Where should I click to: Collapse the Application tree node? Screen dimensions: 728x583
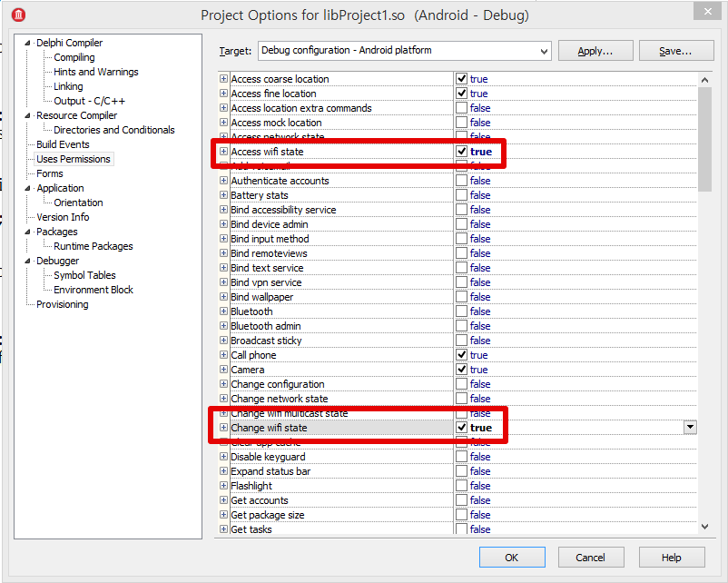[x=27, y=188]
